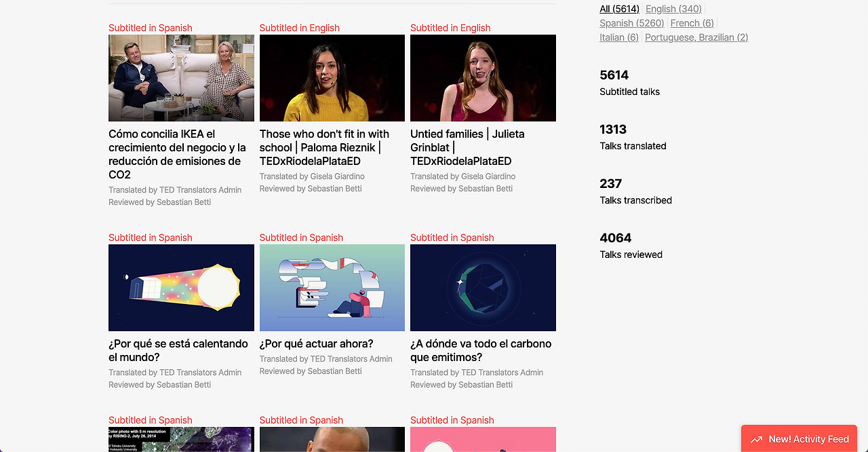Open the IKEA talk thumbnail with two people on sofa

181,78
